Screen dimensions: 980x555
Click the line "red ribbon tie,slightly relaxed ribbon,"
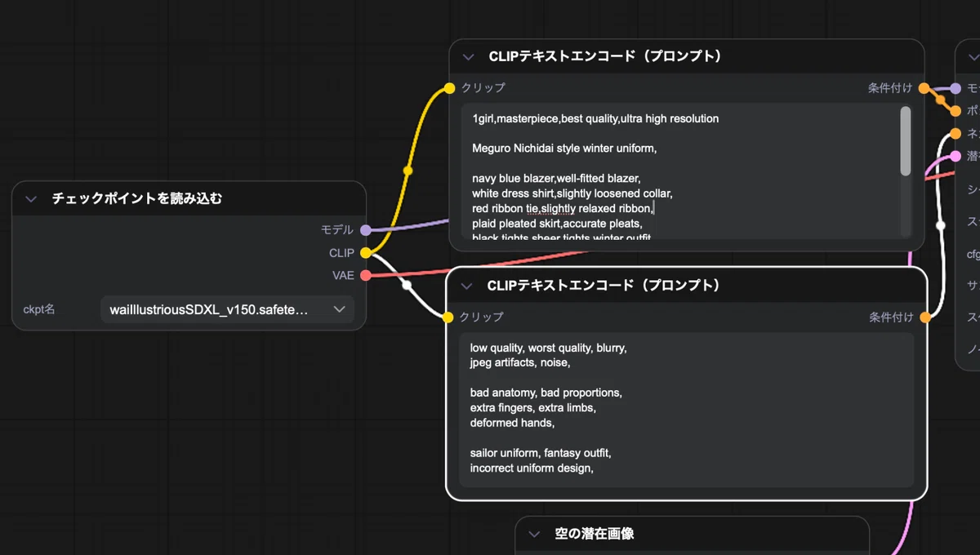563,208
